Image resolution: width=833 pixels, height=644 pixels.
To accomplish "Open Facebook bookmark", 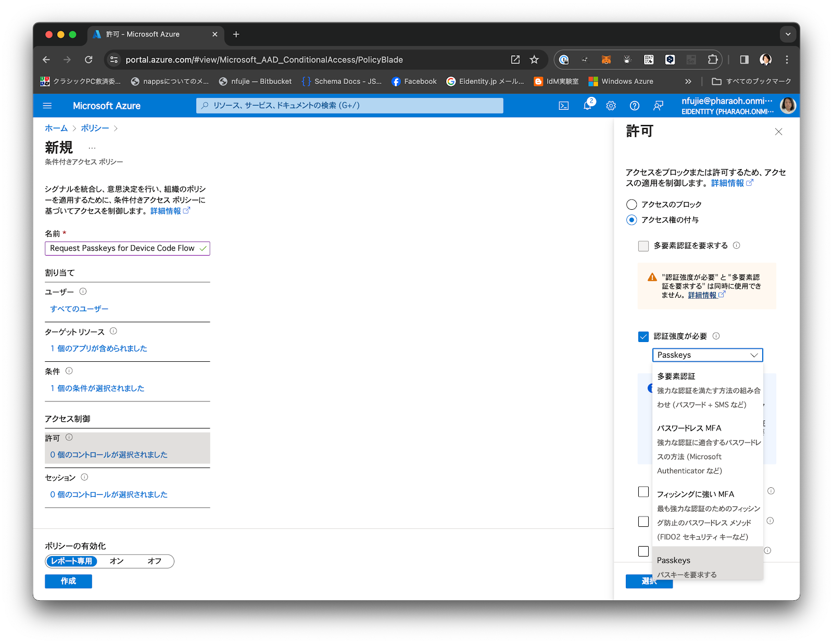I will point(414,81).
